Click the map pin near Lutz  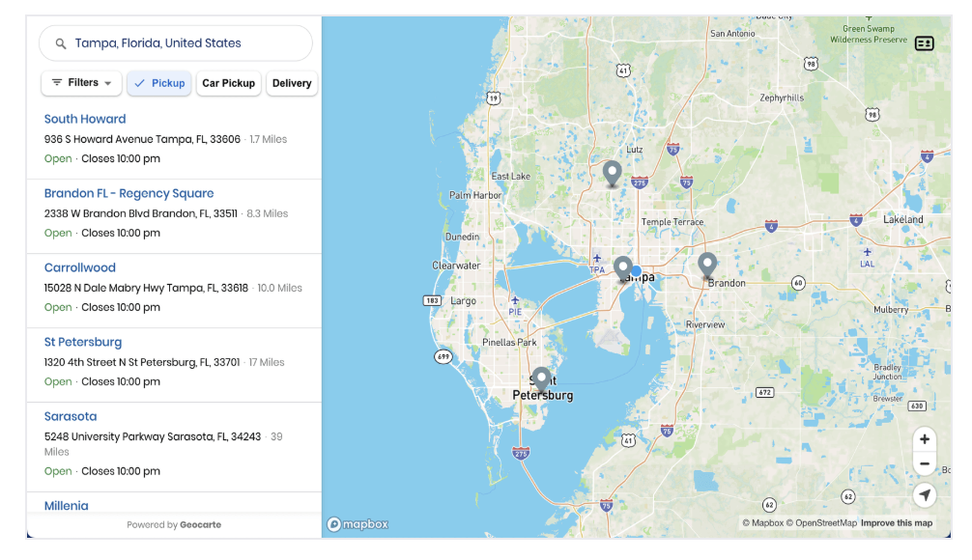click(x=612, y=173)
